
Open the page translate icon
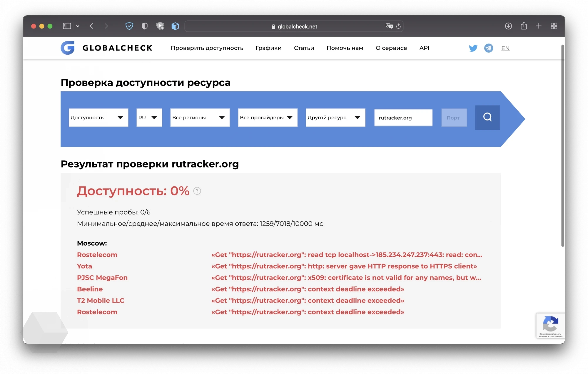point(389,26)
